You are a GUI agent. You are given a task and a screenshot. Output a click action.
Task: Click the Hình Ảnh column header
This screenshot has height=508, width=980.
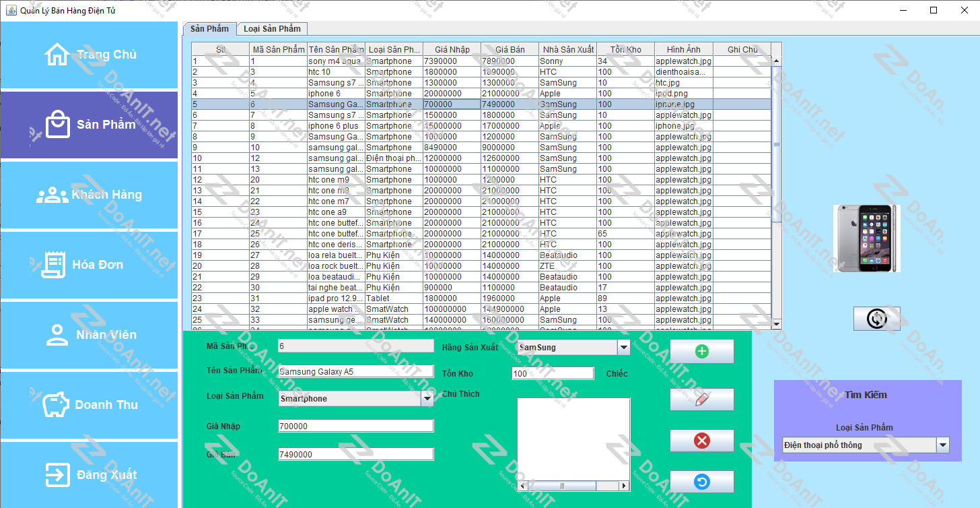coord(683,50)
